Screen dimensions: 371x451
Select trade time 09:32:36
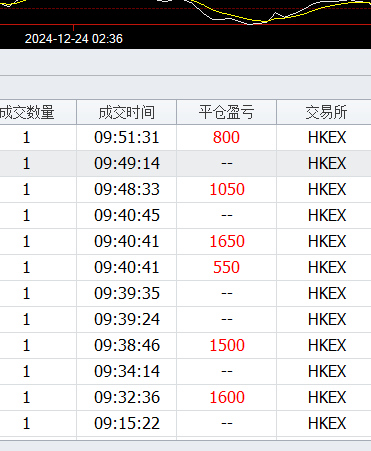tap(127, 397)
